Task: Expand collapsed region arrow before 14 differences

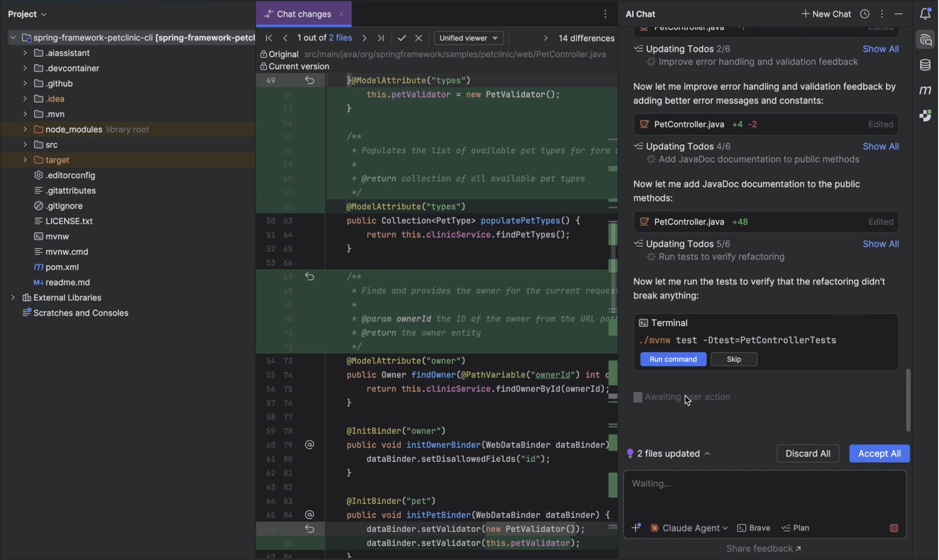Action: click(546, 38)
